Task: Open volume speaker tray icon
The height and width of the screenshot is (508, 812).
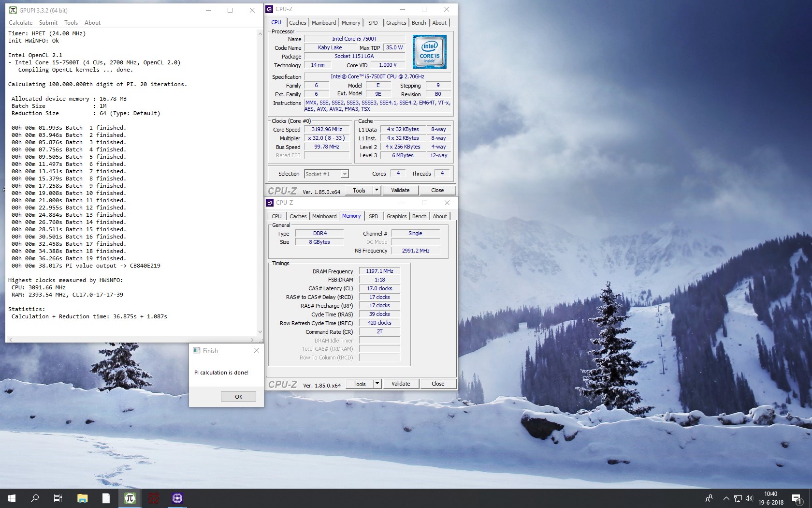Action: (x=749, y=498)
